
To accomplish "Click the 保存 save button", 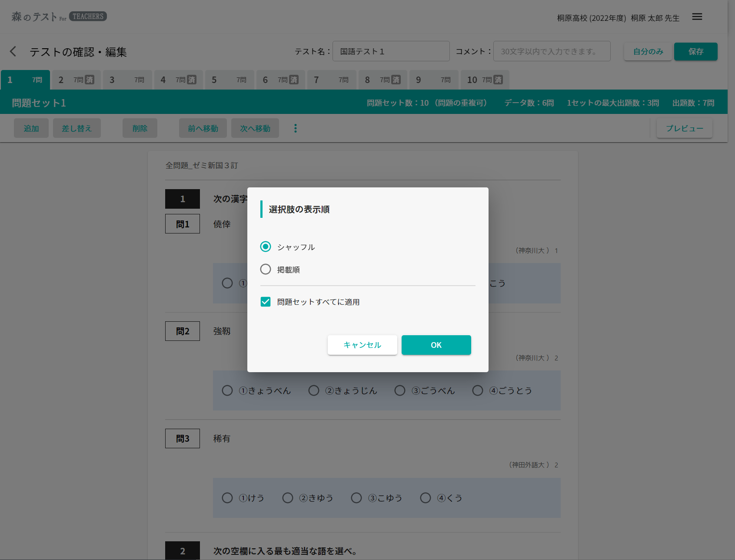I will tap(695, 51).
